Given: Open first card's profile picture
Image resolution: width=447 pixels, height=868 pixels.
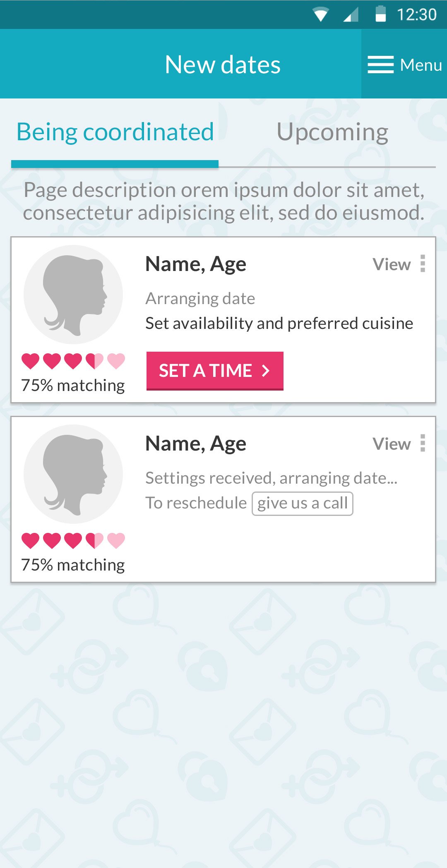Looking at the screenshot, I should tap(73, 295).
